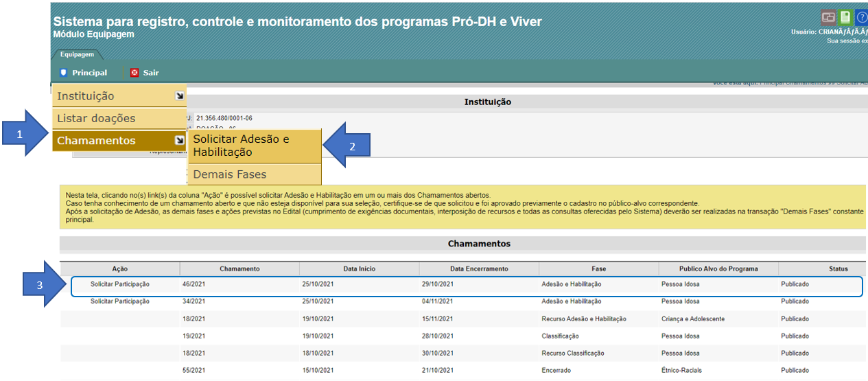868x381 pixels.
Task: Expand the Chamamentos submenu arrow
Action: point(179,141)
